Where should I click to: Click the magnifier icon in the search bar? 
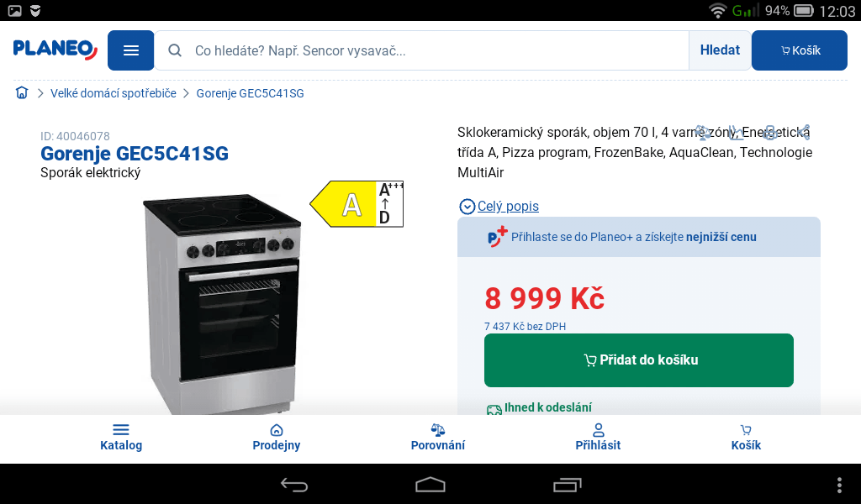175,50
